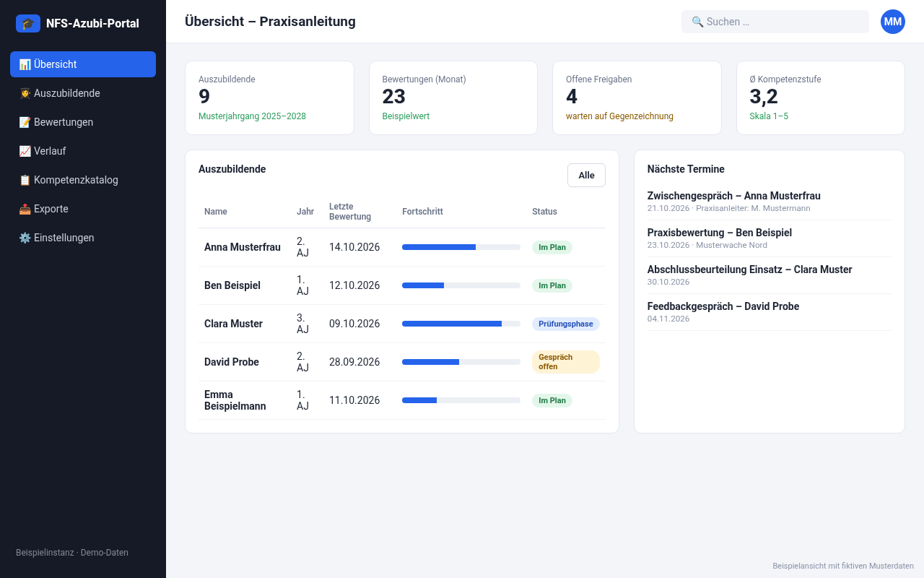
Task: Open Praxisbewertung – Ben Beispiel appointment
Action: (770, 238)
